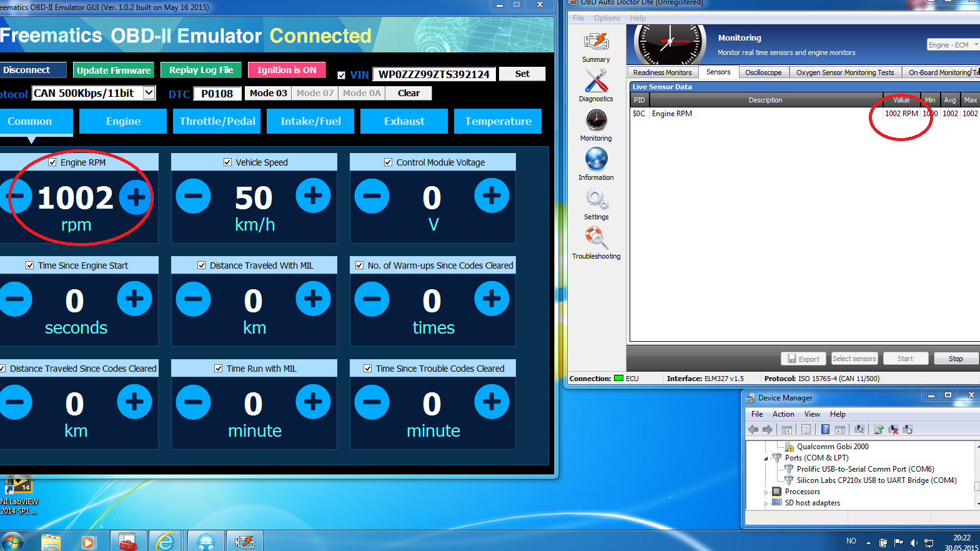Uncheck the VIN checkbox
The height and width of the screenshot is (551, 980).
342,75
